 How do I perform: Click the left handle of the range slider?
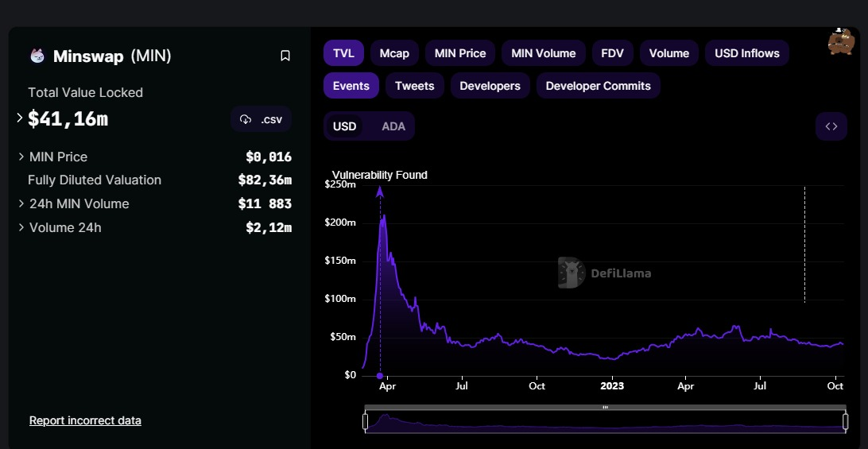[366, 421]
